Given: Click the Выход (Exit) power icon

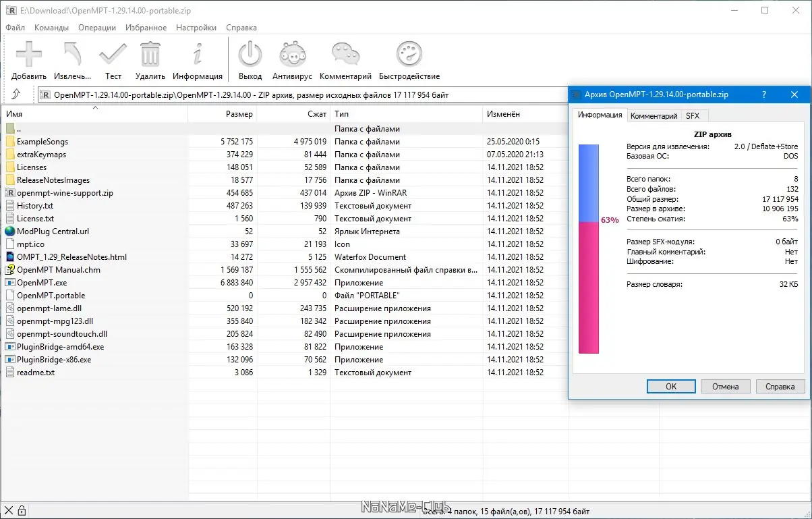Looking at the screenshot, I should 250,53.
